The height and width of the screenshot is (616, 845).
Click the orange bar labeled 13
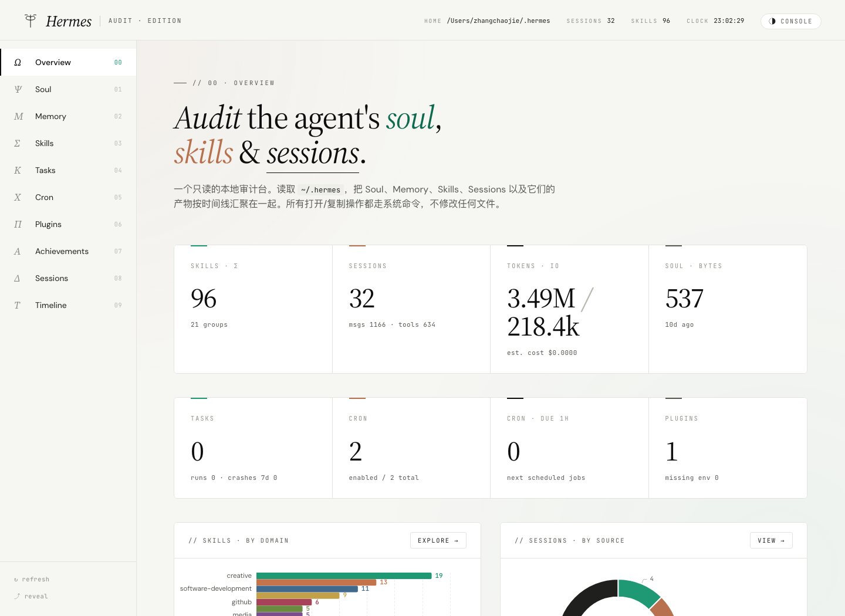point(316,582)
